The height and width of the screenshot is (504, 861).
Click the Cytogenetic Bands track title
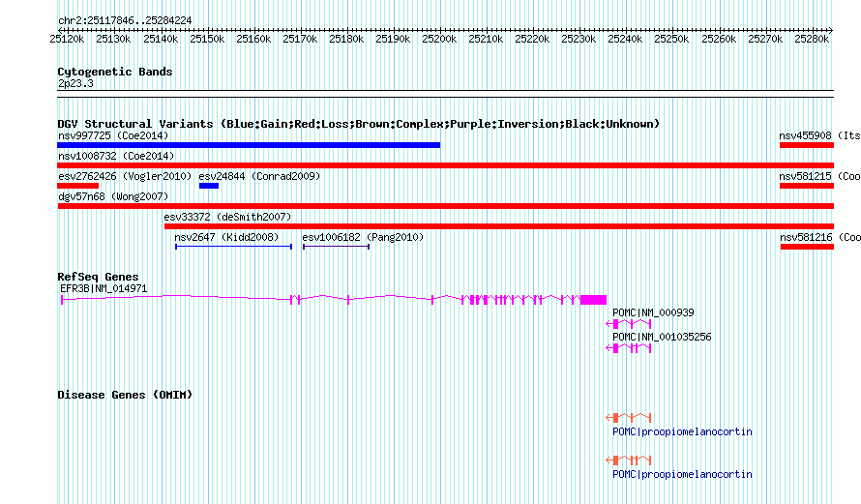115,72
